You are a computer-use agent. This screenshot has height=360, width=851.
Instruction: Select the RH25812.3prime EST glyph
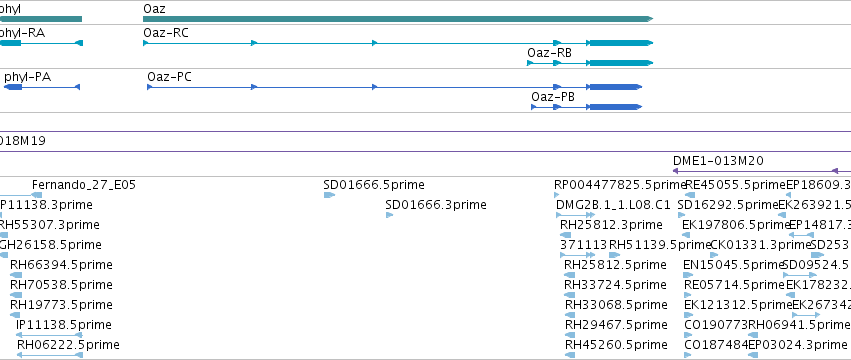pos(565,235)
